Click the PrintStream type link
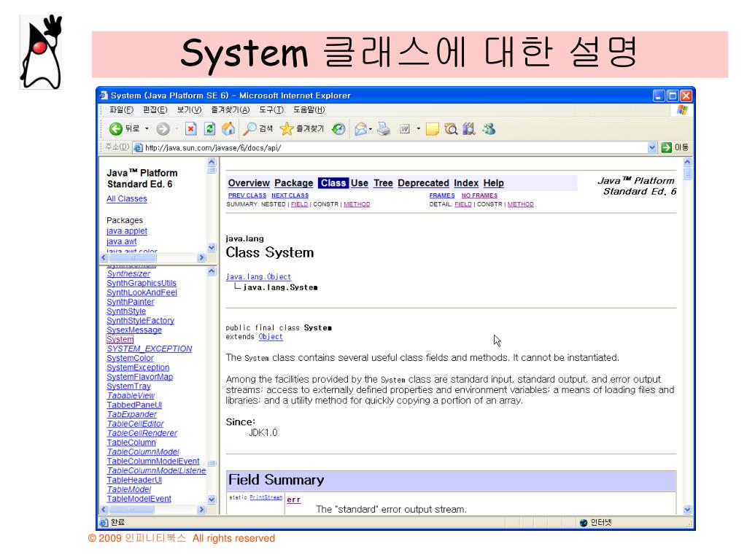The image size is (747, 560). tap(266, 497)
